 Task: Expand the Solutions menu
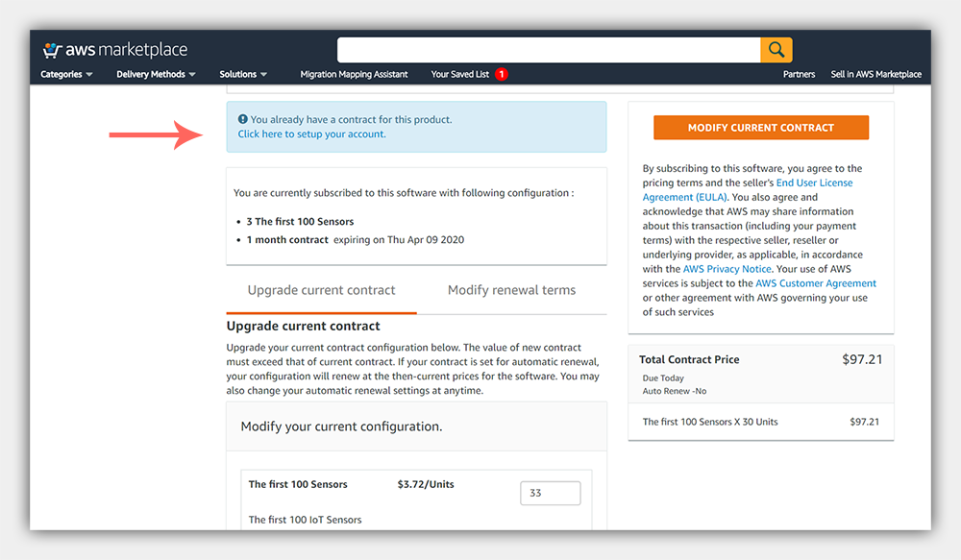click(243, 74)
